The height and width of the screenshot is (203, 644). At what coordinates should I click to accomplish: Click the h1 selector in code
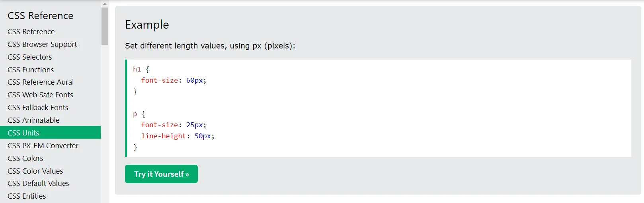tap(137, 70)
